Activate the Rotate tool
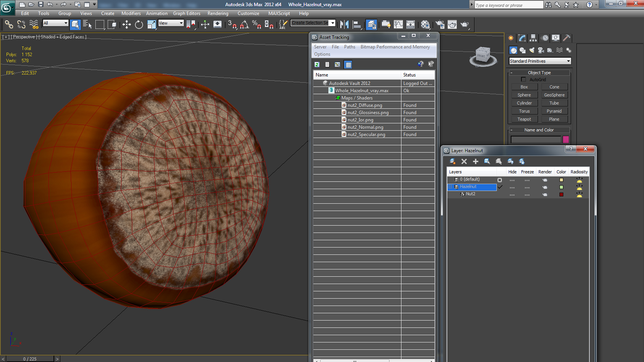644x362 pixels. tap(139, 24)
